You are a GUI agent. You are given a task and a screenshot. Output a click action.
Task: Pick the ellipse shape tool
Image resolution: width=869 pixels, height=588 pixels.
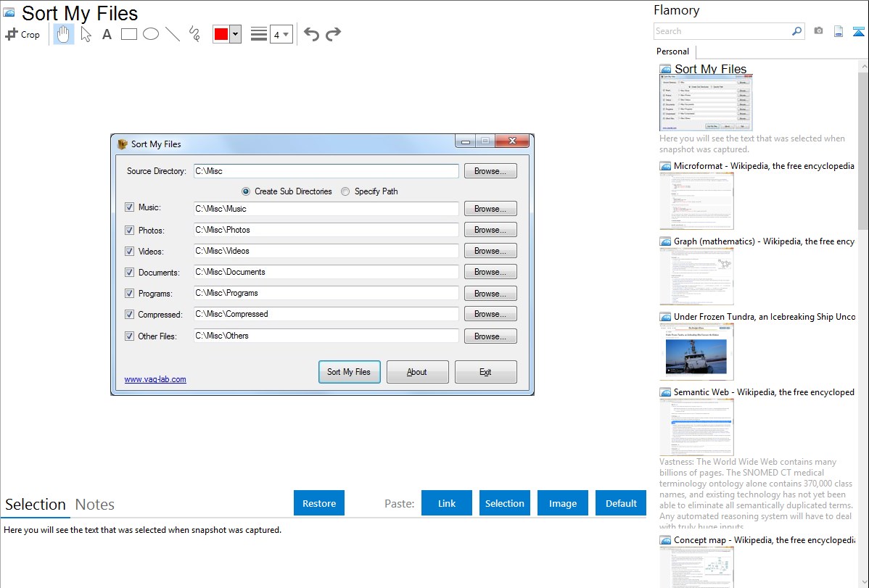pos(151,34)
